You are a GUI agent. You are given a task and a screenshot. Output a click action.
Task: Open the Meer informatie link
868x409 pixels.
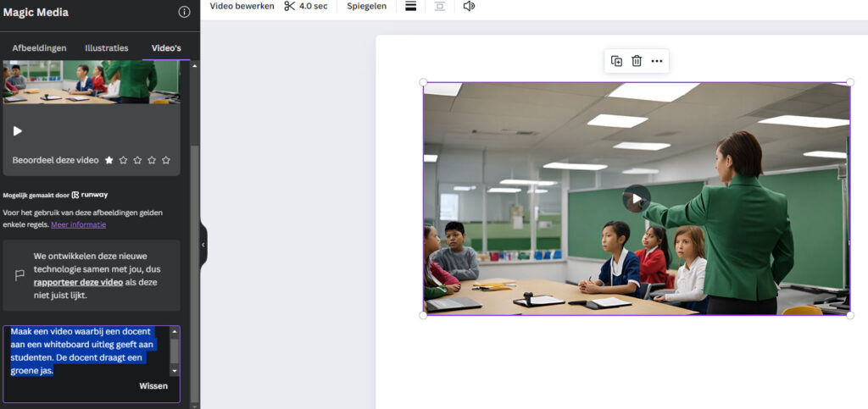point(79,224)
